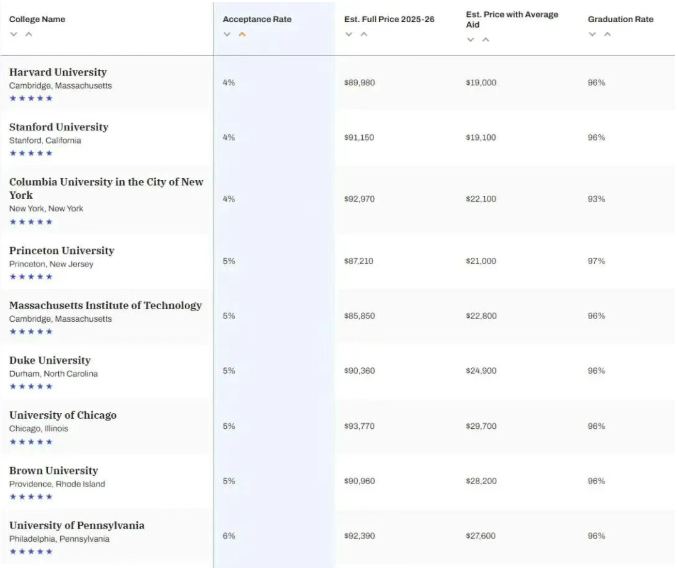Sort Graduation Rate descending

(592, 34)
